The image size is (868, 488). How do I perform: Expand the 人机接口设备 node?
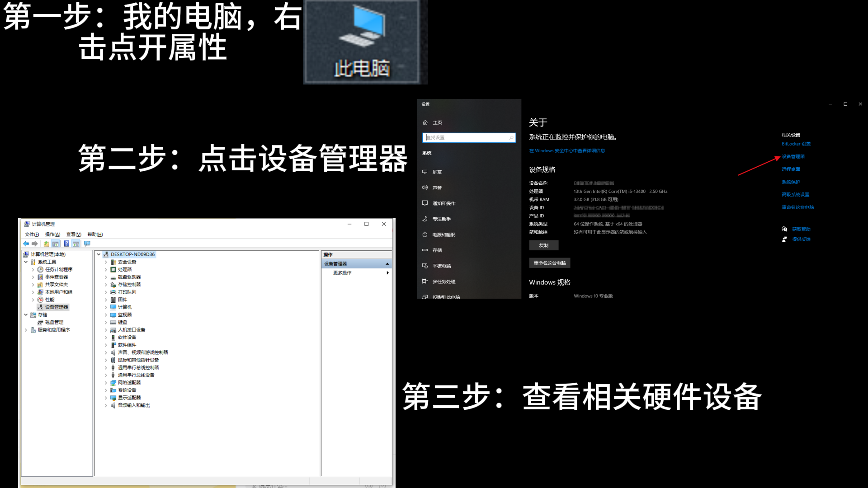106,330
